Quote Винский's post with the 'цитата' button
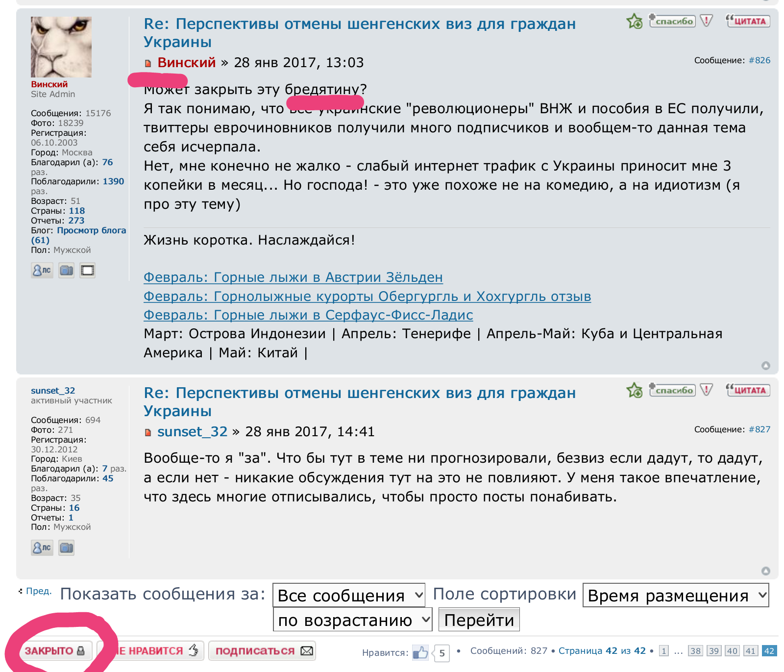Viewport: 784px width, 672px height. coord(748,21)
